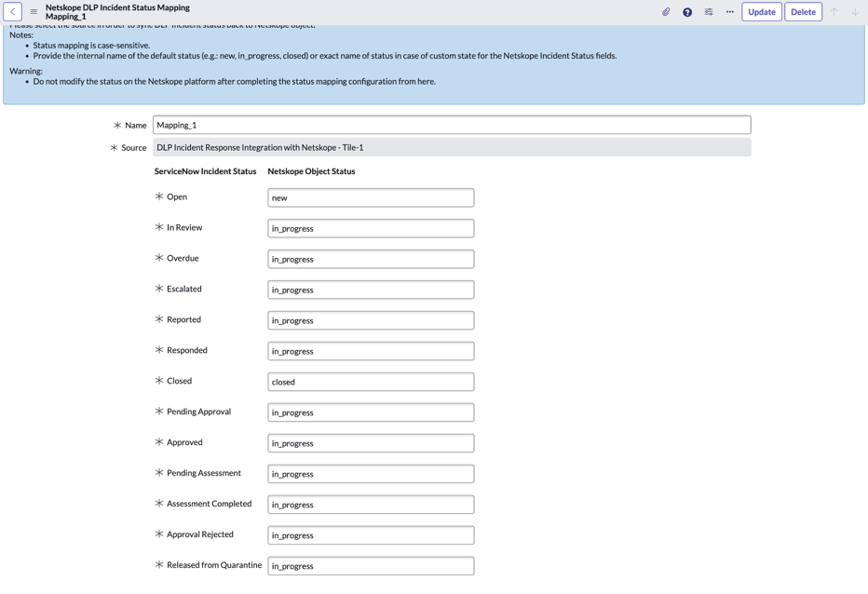Click the Netskope Object Status heading
This screenshot has width=868, height=594.
311,171
